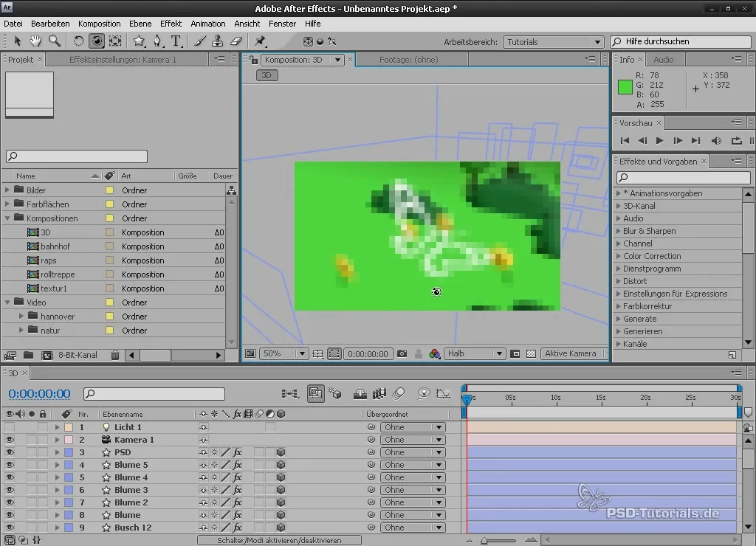Viewport: 756px width, 546px height.
Task: Toggle lock box for Blume 2 layer
Action: (43, 502)
